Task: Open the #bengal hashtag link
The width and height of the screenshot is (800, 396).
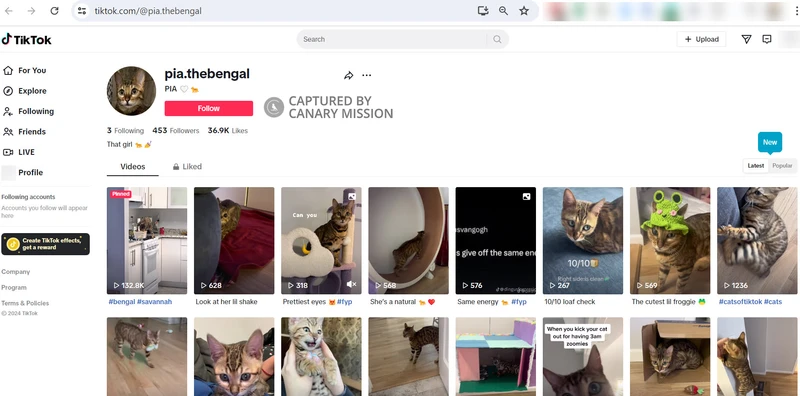Action: [121, 302]
